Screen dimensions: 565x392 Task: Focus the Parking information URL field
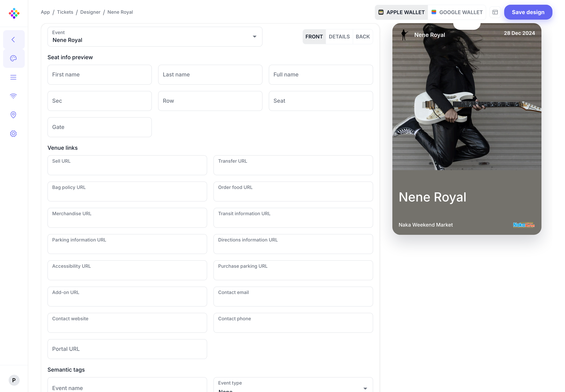(127, 244)
